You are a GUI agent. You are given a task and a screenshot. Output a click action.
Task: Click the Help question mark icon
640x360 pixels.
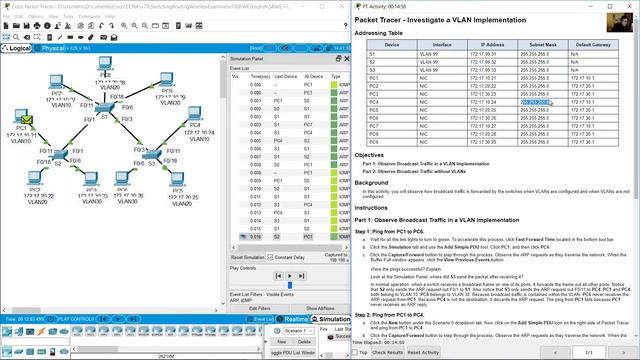pyautogui.click(x=345, y=26)
